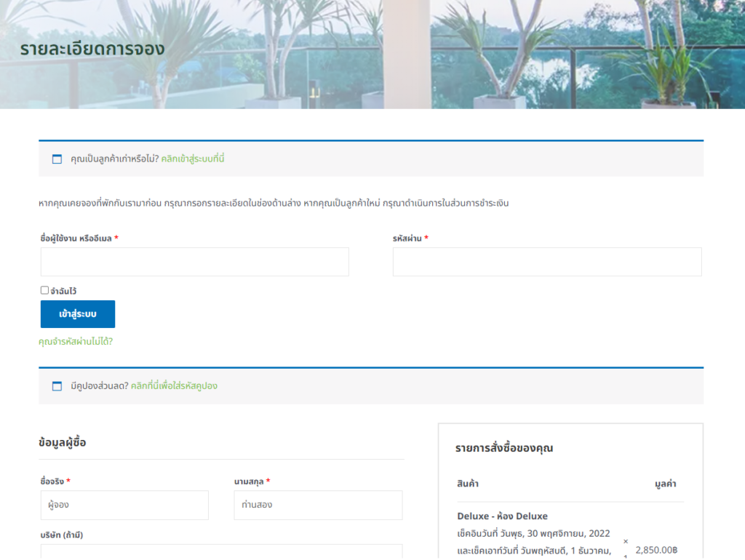Viewport: 745px width, 560px height.
Task: Click the icon beside the coupon notice
Action: click(57, 386)
